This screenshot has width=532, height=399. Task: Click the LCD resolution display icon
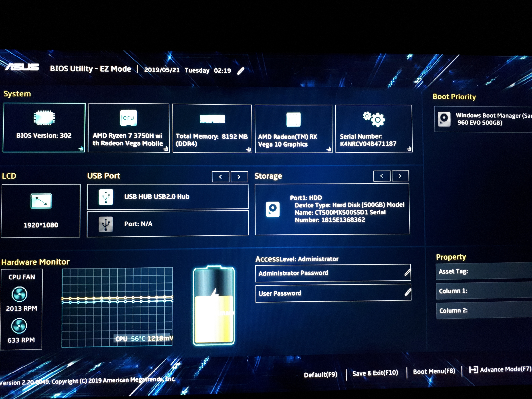[x=41, y=201]
